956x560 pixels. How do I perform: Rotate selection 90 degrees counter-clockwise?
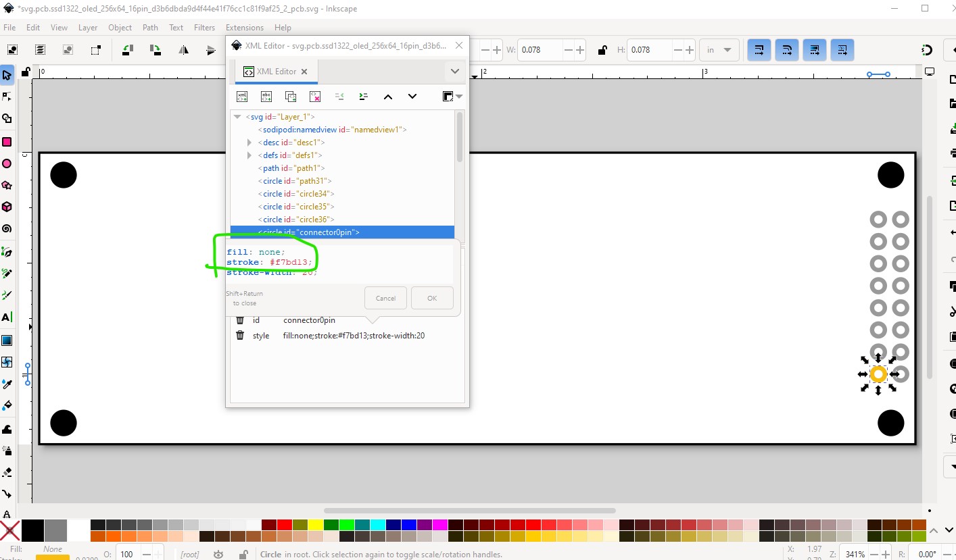(126, 50)
